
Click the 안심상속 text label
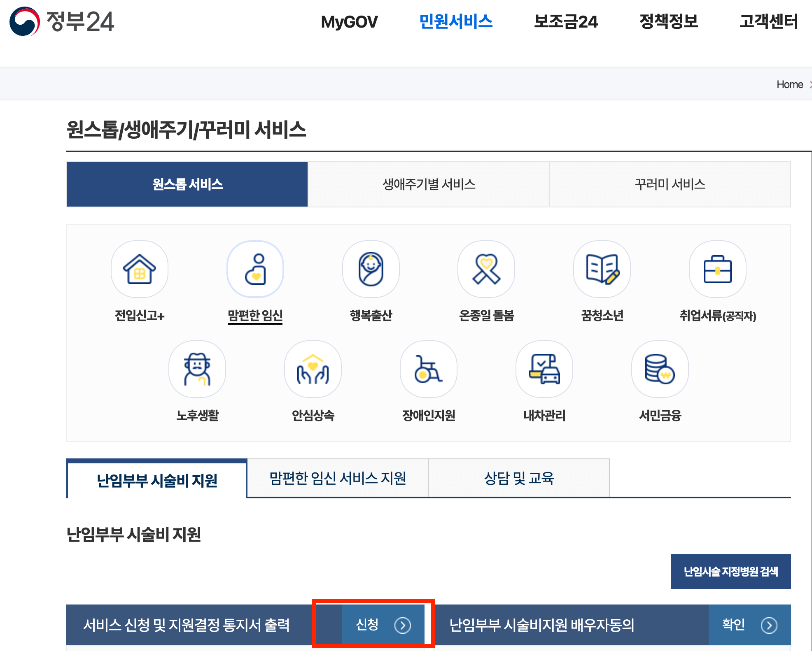point(313,416)
